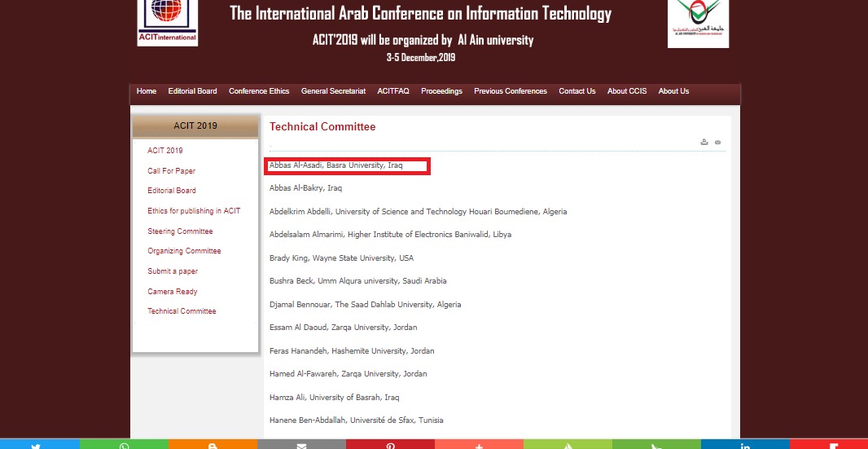Share via Pinterest in the bottom bar
The height and width of the screenshot is (449, 868).
click(x=390, y=445)
